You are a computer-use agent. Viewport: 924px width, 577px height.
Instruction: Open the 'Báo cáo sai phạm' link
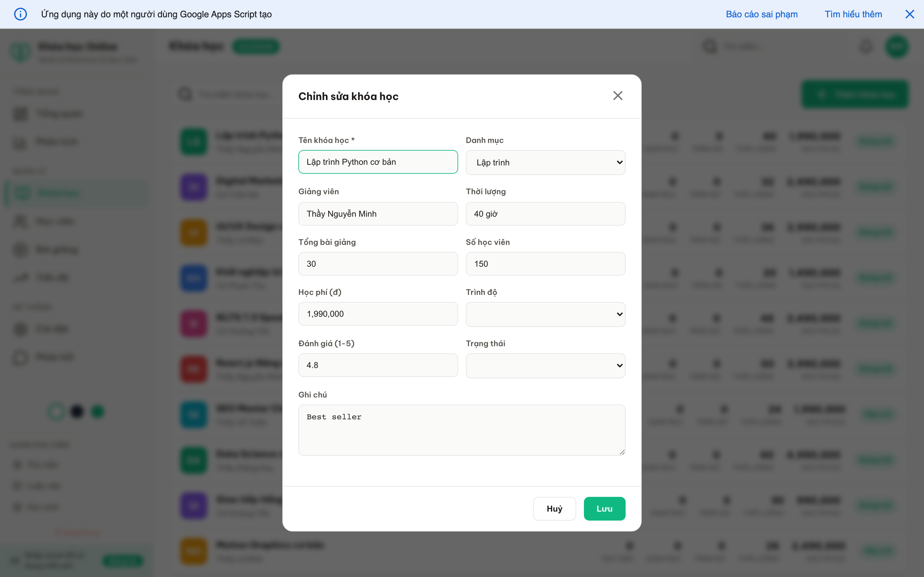coord(762,14)
